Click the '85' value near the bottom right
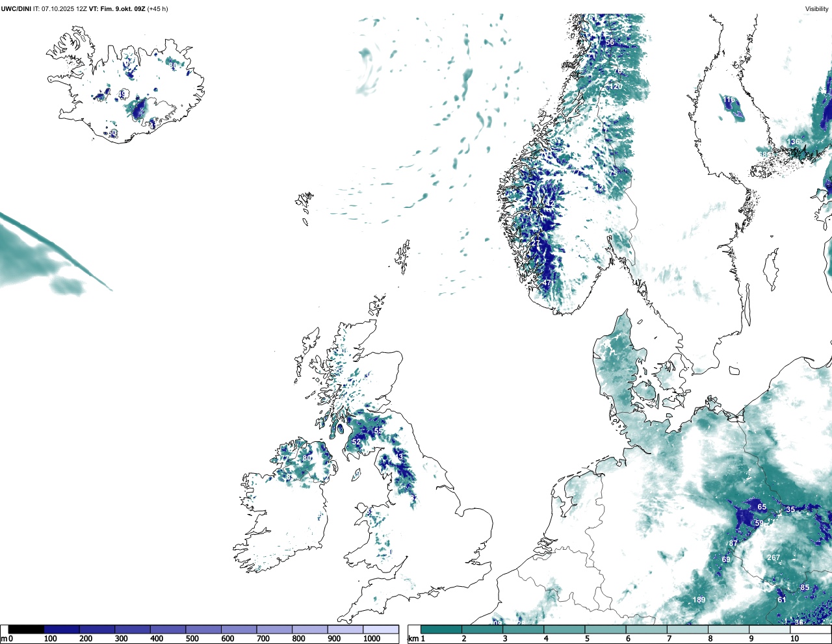This screenshot has height=644, width=832. [x=805, y=587]
